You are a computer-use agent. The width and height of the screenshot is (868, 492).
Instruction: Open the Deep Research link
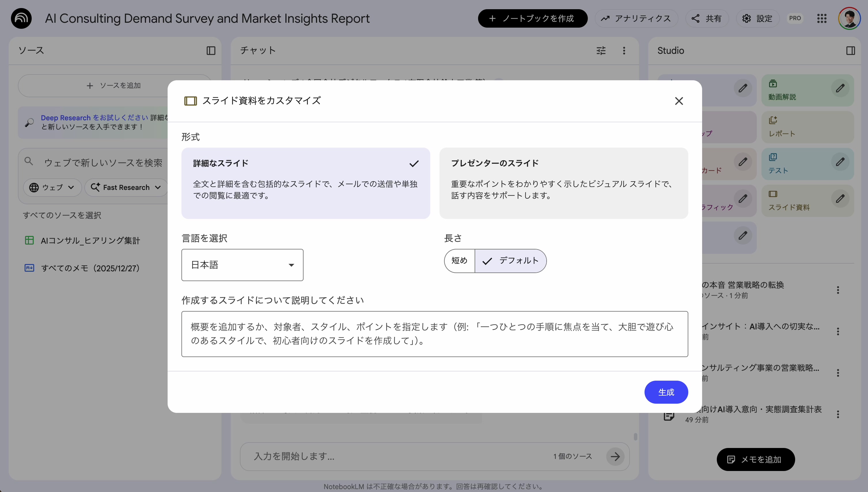tap(65, 117)
